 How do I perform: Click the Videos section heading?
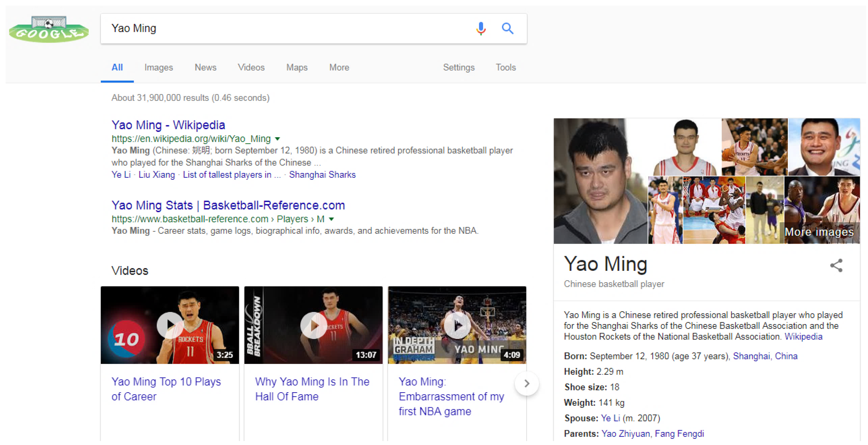click(130, 271)
